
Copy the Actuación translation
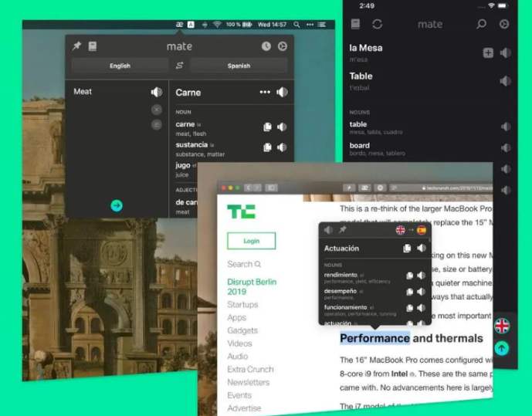tap(407, 249)
